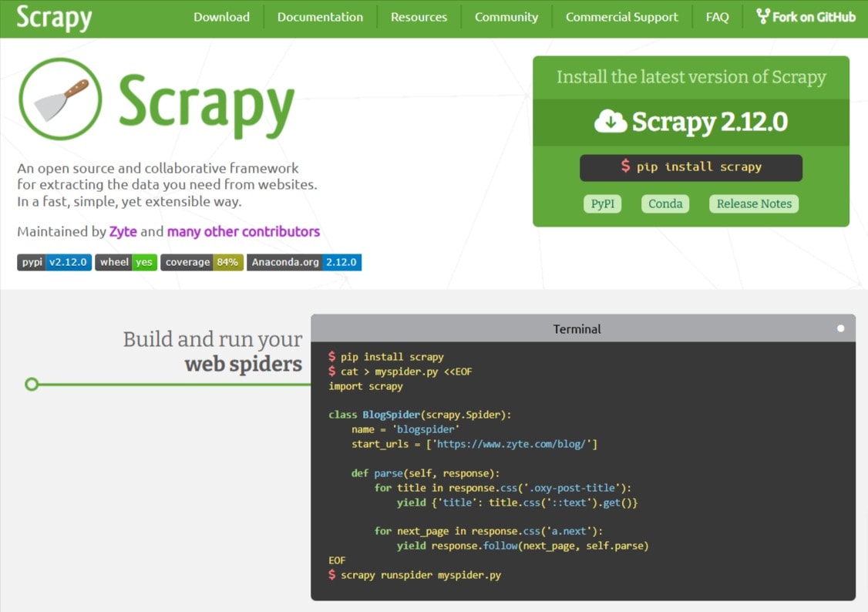
Task: Click the white dot in Terminal title bar
Action: 840,328
